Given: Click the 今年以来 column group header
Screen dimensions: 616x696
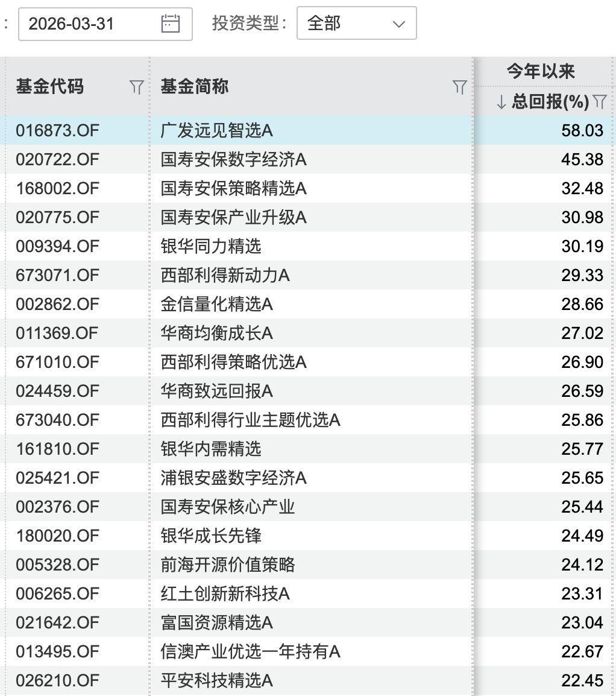Looking at the screenshot, I should tap(541, 72).
